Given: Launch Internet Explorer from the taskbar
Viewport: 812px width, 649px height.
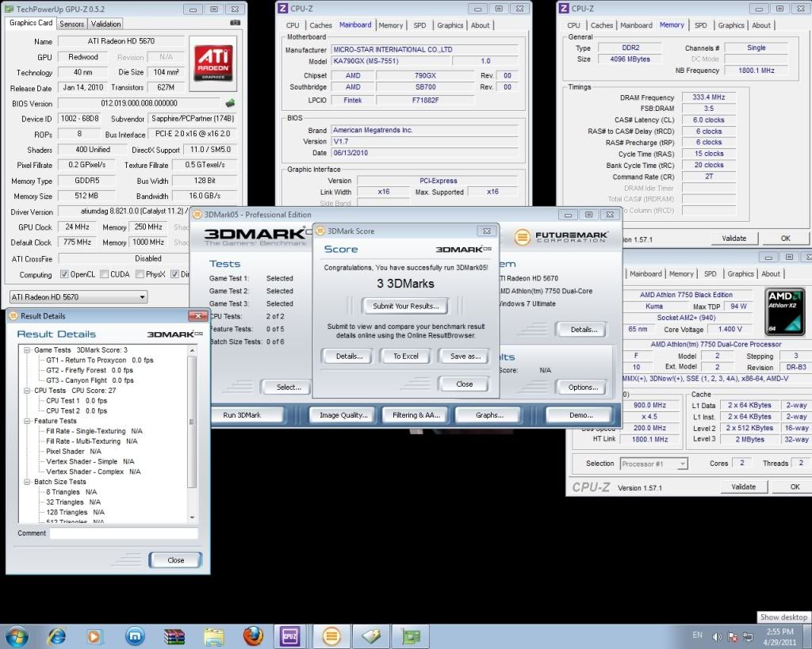Looking at the screenshot, I should [57, 635].
